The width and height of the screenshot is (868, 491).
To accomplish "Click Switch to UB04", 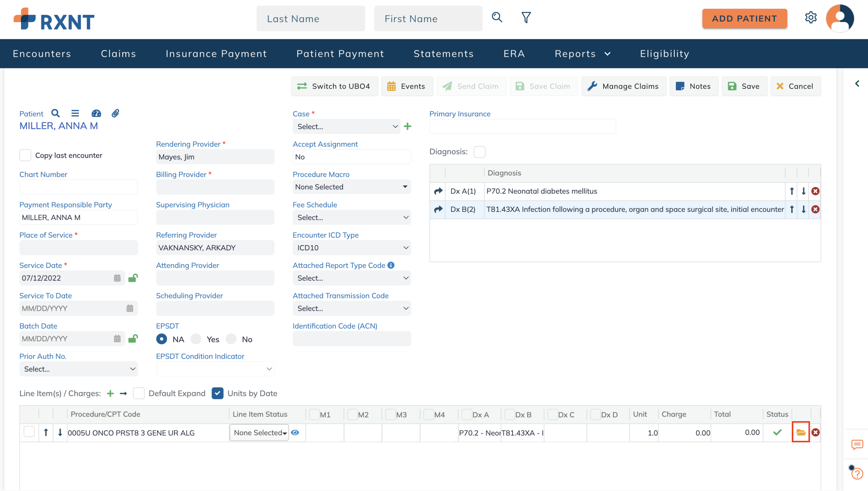I will [x=334, y=86].
